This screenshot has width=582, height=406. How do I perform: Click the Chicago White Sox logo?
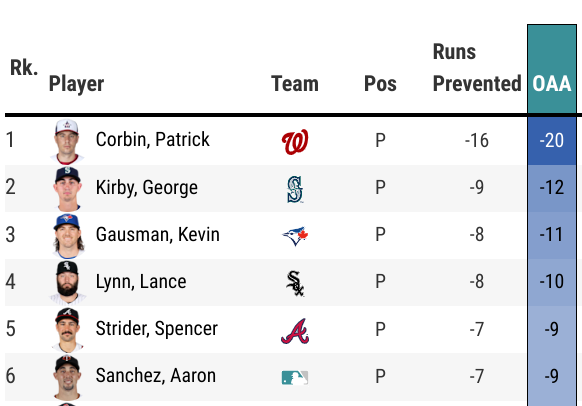[295, 283]
